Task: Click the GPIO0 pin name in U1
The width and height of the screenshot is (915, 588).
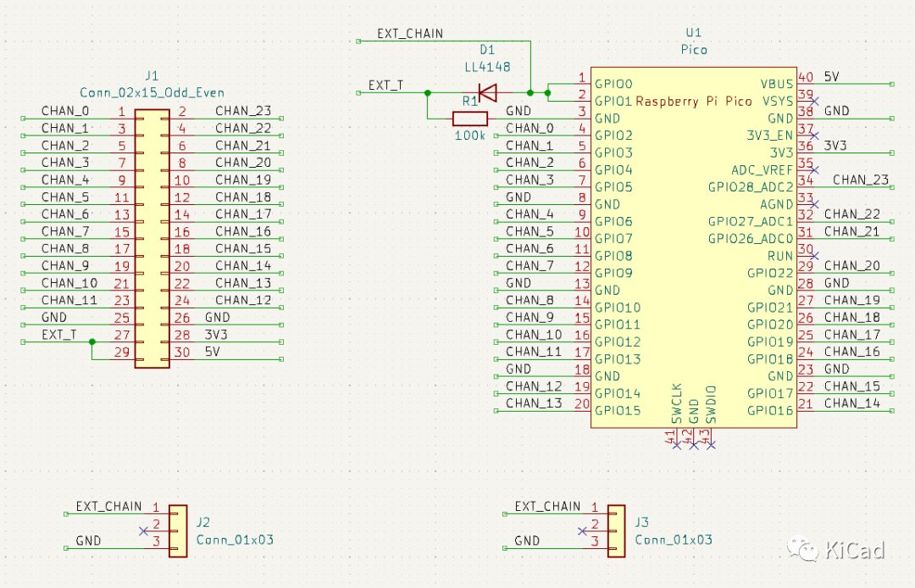Action: click(x=613, y=84)
